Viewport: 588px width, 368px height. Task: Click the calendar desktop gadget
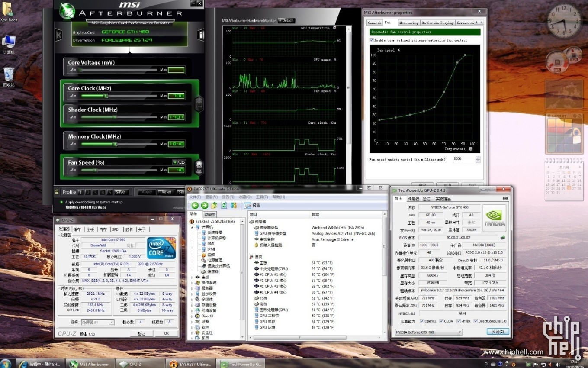click(x=564, y=180)
